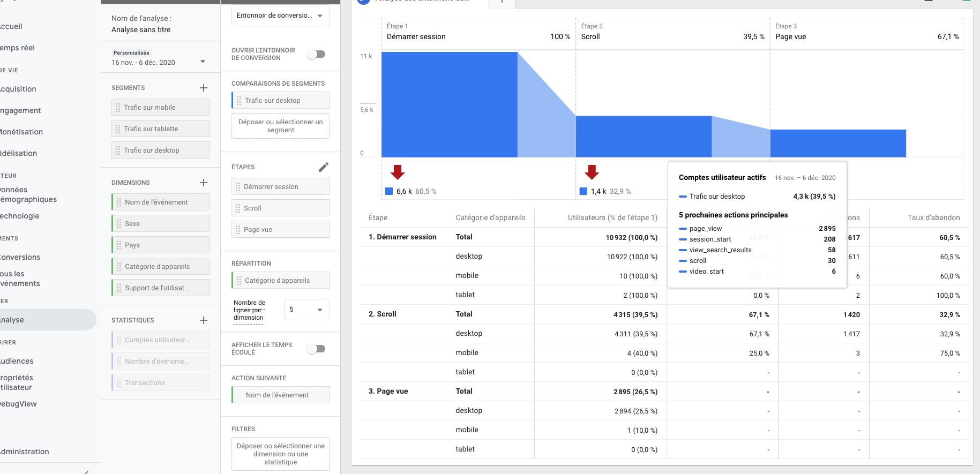Click drag handle of Page vue step
The width and height of the screenshot is (980, 474).
pyautogui.click(x=238, y=230)
